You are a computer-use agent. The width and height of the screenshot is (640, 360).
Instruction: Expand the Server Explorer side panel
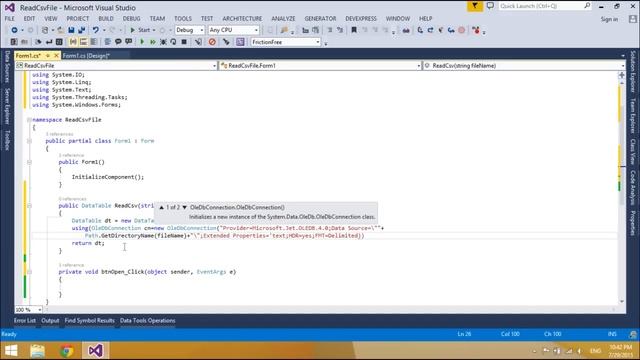(7, 106)
